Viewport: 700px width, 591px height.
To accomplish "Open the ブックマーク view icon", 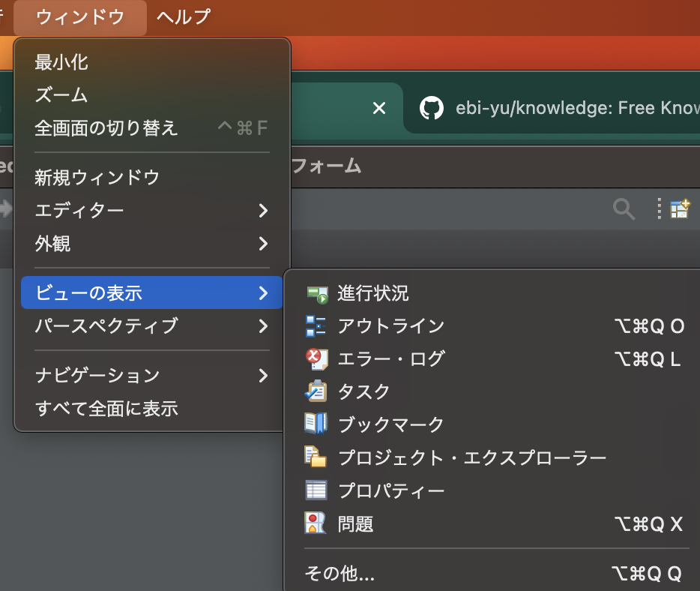I will (x=316, y=425).
